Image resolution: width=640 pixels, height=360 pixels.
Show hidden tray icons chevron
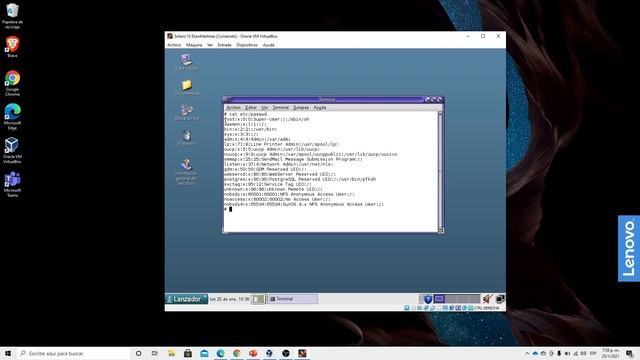[527, 353]
